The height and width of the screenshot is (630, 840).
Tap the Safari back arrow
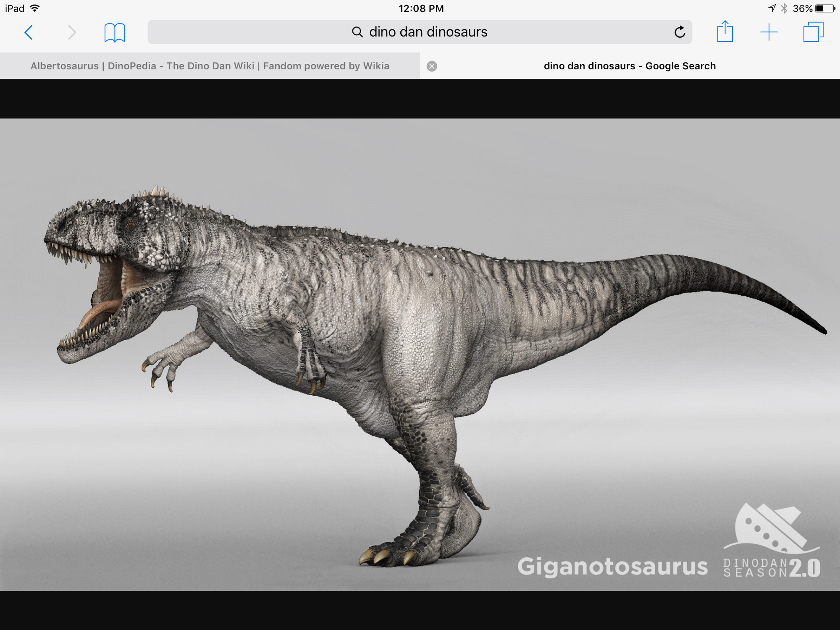click(x=29, y=32)
